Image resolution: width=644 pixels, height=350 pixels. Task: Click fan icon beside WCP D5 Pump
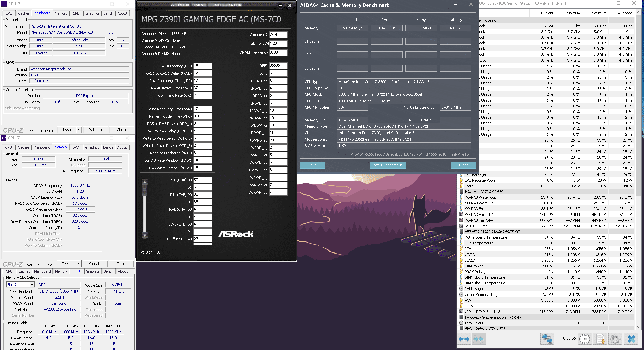461,226
